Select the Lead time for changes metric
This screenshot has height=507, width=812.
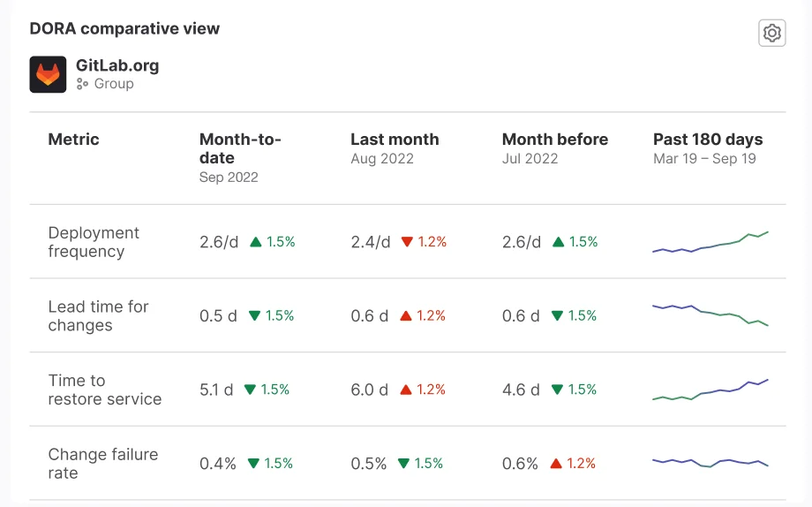pyautogui.click(x=98, y=316)
